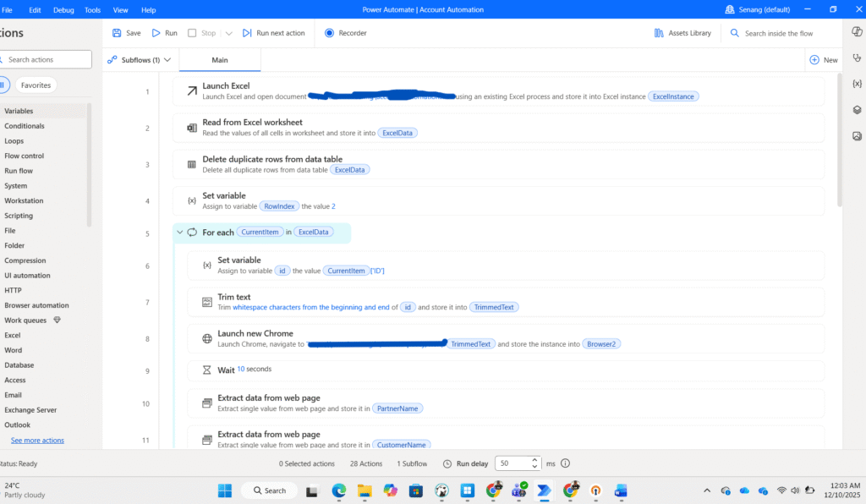The width and height of the screenshot is (866, 504).
Task: Select Browser automation in the actions list
Action: [x=36, y=305]
